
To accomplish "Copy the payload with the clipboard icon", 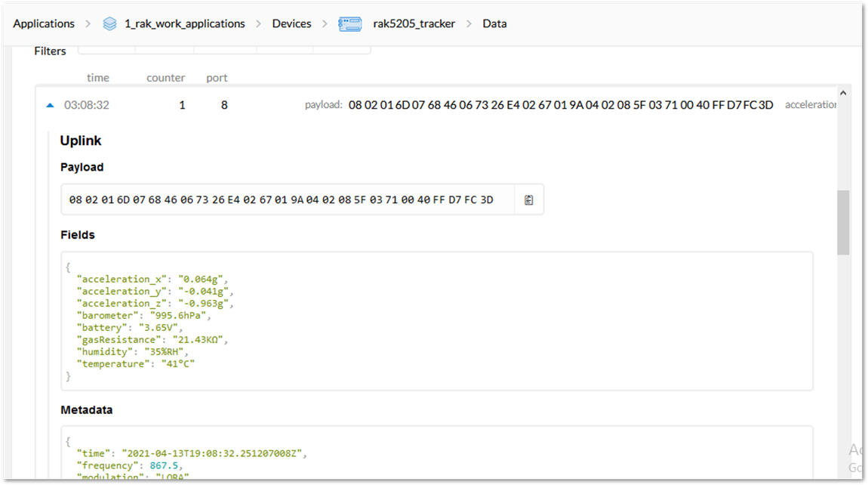I will coord(528,199).
